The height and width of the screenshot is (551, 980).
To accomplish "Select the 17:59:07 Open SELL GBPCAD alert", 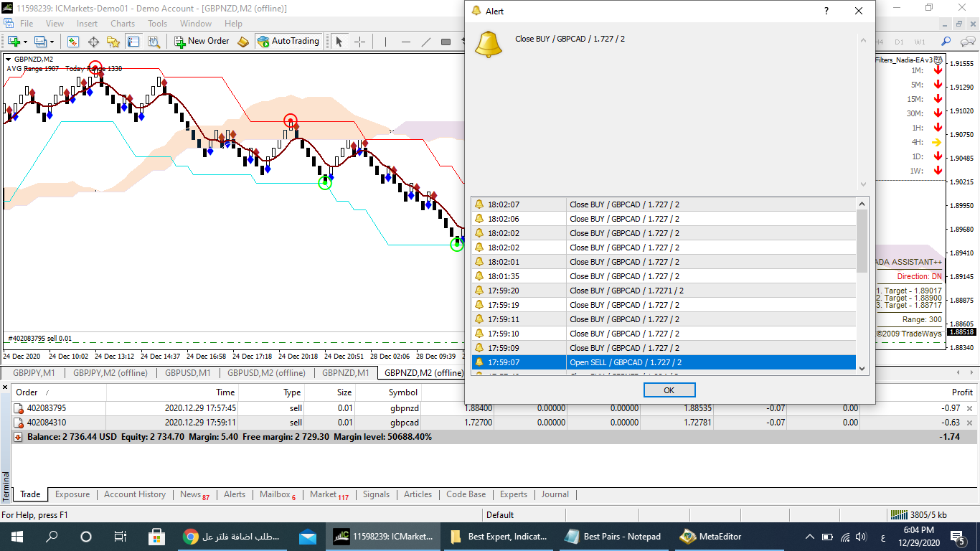I will point(664,362).
